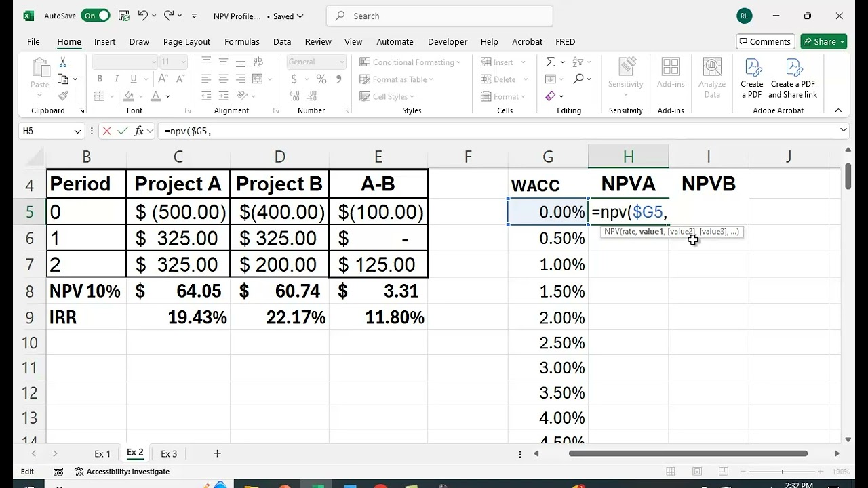Toggle Underline formatting
The image size is (868, 488).
[x=132, y=79]
